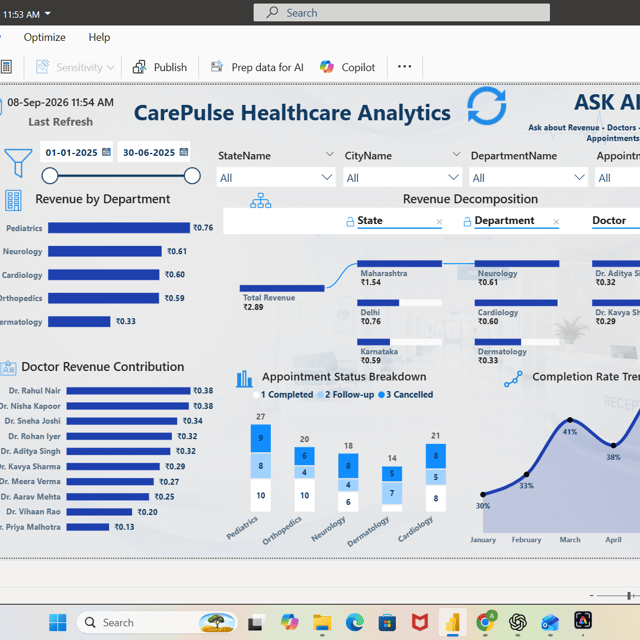
Task: Click the calculator icon in ribbon
Action: pos(6,67)
